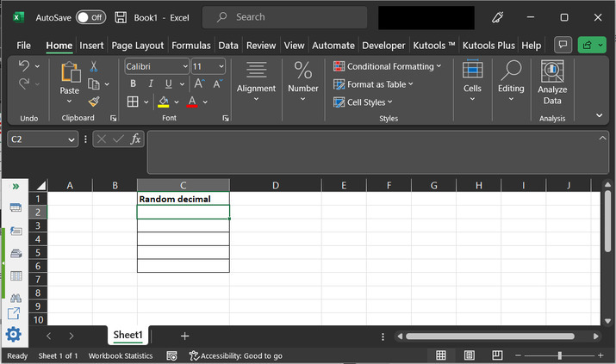Click the Cut scissors icon
616x364 pixels.
[x=94, y=66]
